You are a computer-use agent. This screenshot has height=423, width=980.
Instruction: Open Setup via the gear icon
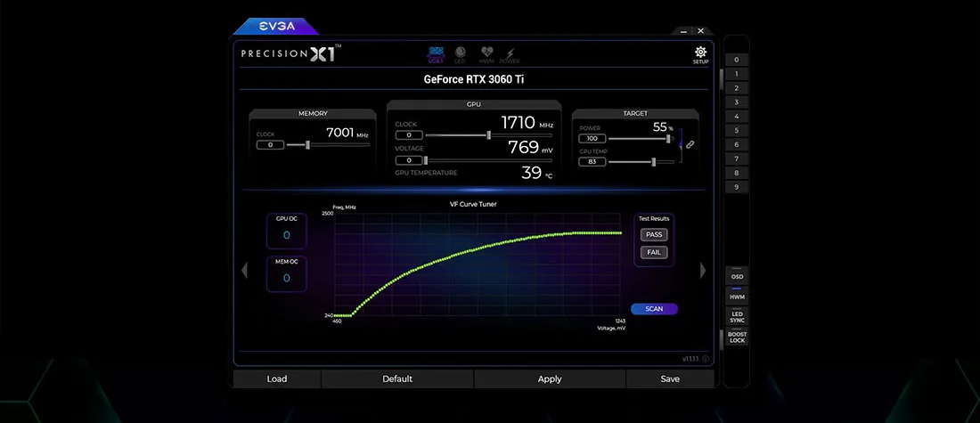[x=700, y=54]
